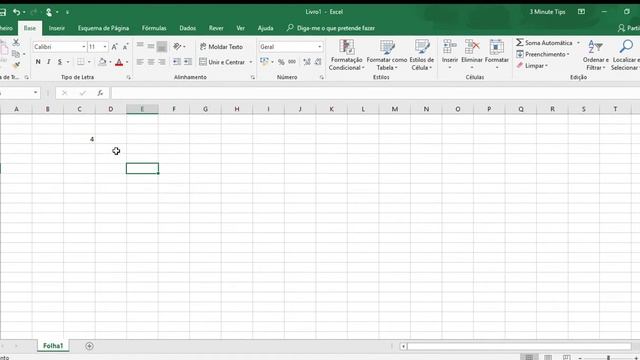Add a new sheet with plus icon
The height and width of the screenshot is (360, 640).
tap(89, 346)
